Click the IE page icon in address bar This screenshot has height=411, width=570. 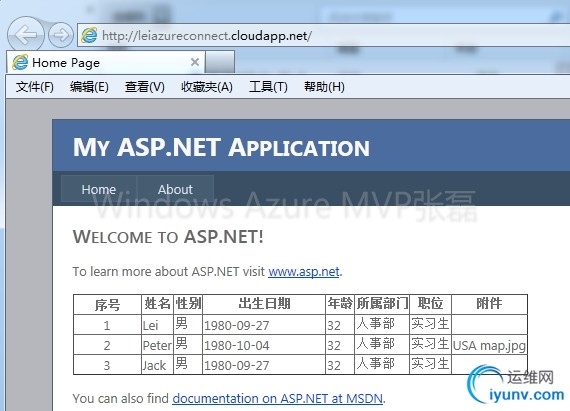click(x=89, y=35)
